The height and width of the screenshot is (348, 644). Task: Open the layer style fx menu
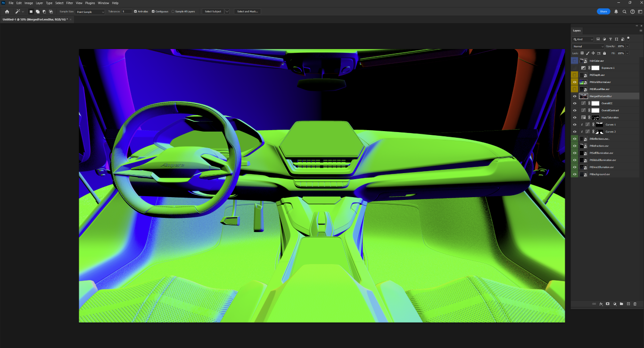pyautogui.click(x=601, y=304)
